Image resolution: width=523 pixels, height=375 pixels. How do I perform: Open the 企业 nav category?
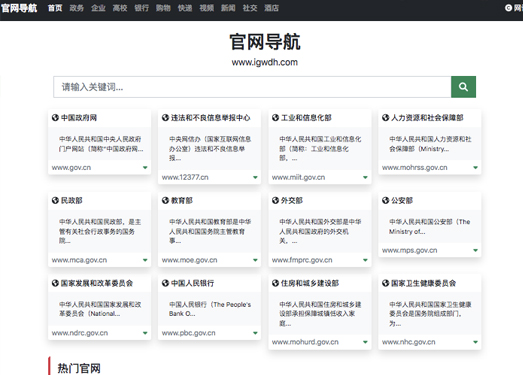pyautogui.click(x=98, y=8)
